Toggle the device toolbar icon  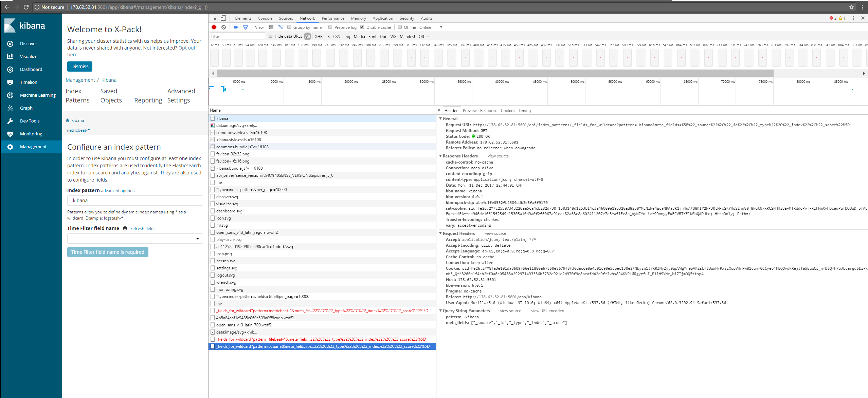tap(223, 18)
